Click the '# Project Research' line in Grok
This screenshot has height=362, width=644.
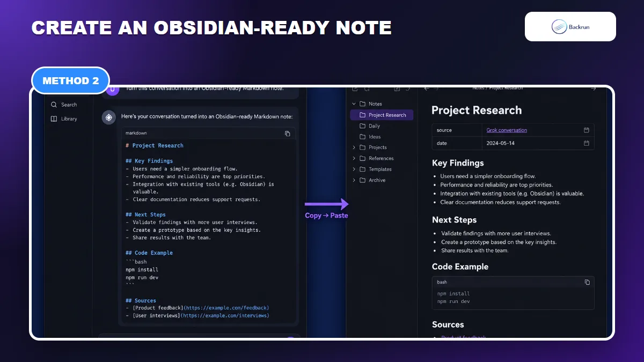pyautogui.click(x=155, y=145)
